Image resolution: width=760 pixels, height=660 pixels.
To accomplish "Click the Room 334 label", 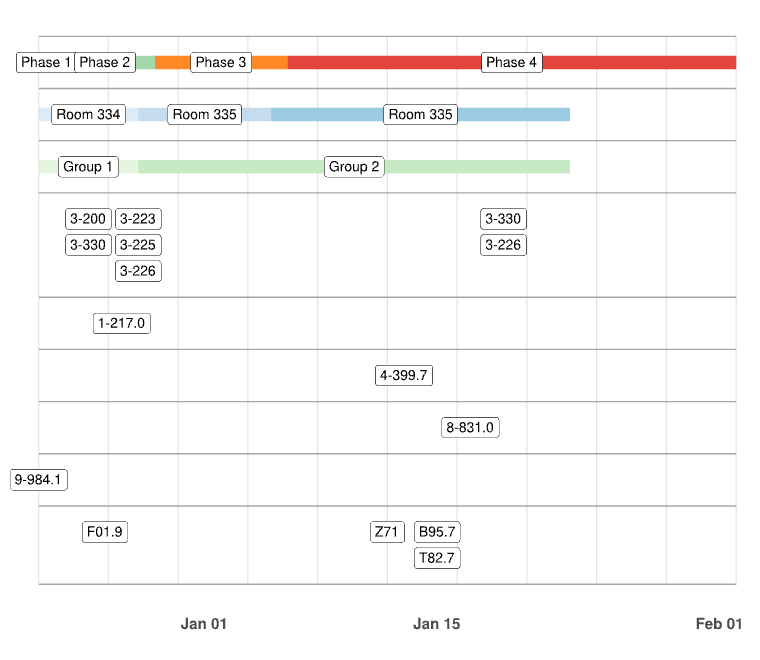I will point(88,114).
